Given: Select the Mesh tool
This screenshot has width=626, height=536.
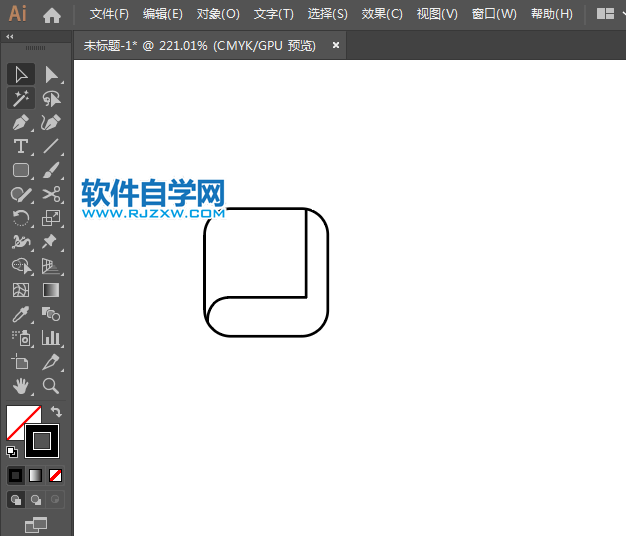Looking at the screenshot, I should tap(21, 290).
